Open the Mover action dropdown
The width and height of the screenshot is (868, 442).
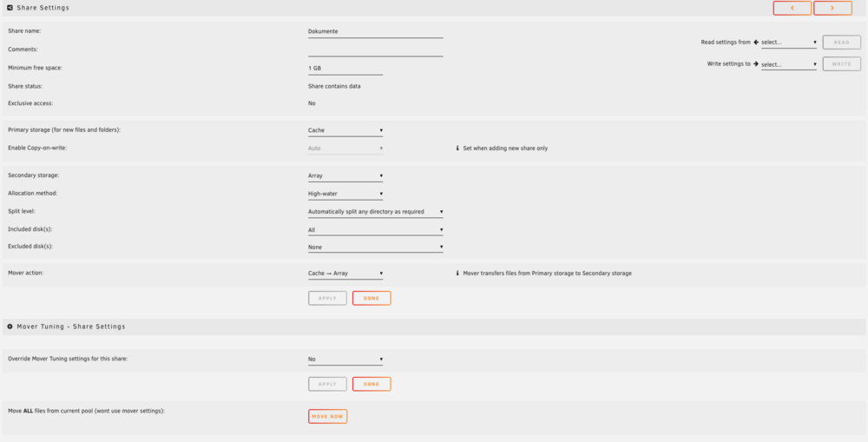pos(345,274)
